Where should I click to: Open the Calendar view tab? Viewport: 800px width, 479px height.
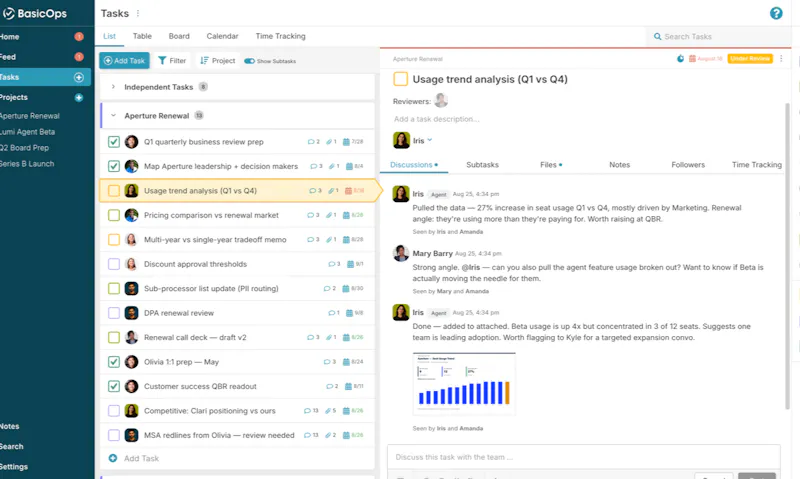[222, 36]
